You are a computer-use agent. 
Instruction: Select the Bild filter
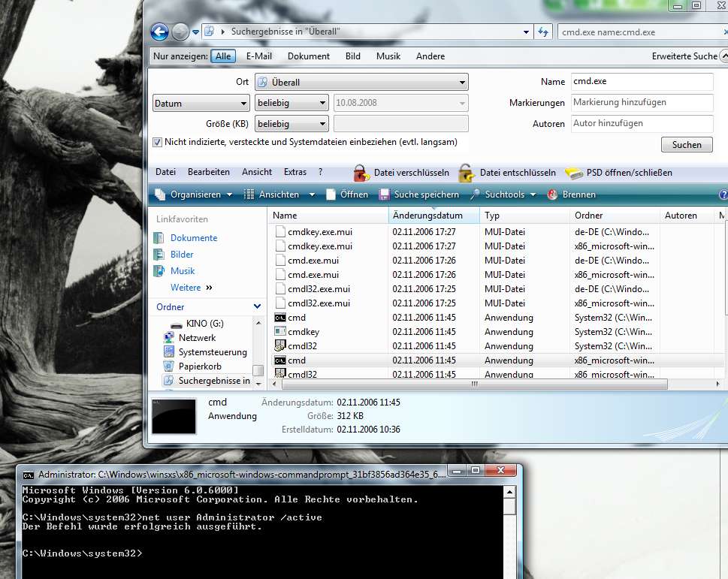coord(353,56)
